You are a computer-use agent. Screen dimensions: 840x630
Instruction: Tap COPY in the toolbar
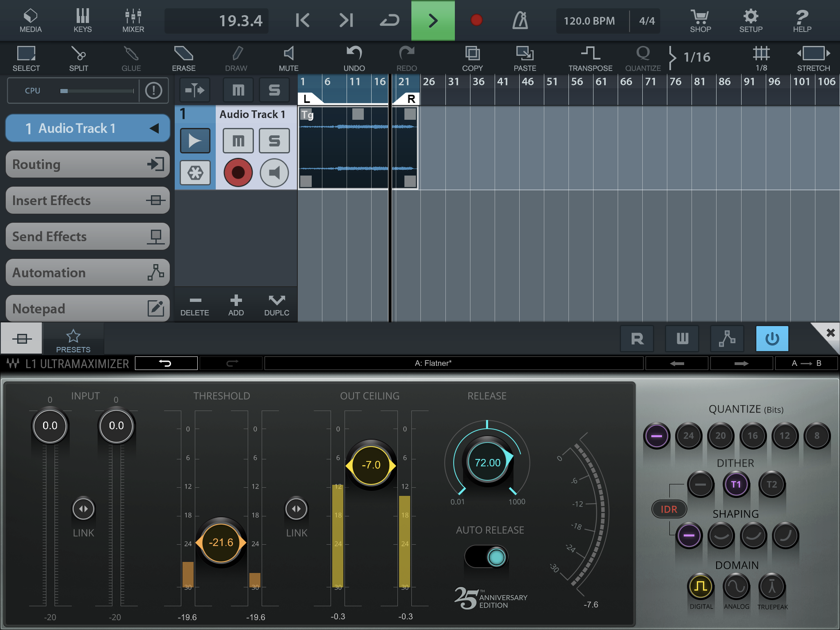472,59
